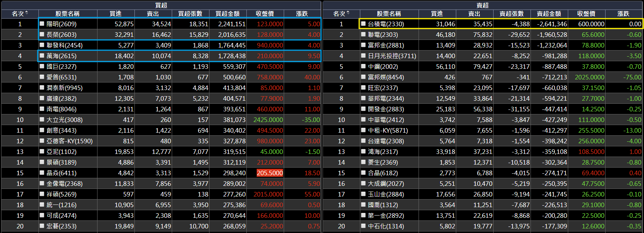Open stock 華邦電(2344)
The width and height of the screenshot is (644, 233).
386,98
